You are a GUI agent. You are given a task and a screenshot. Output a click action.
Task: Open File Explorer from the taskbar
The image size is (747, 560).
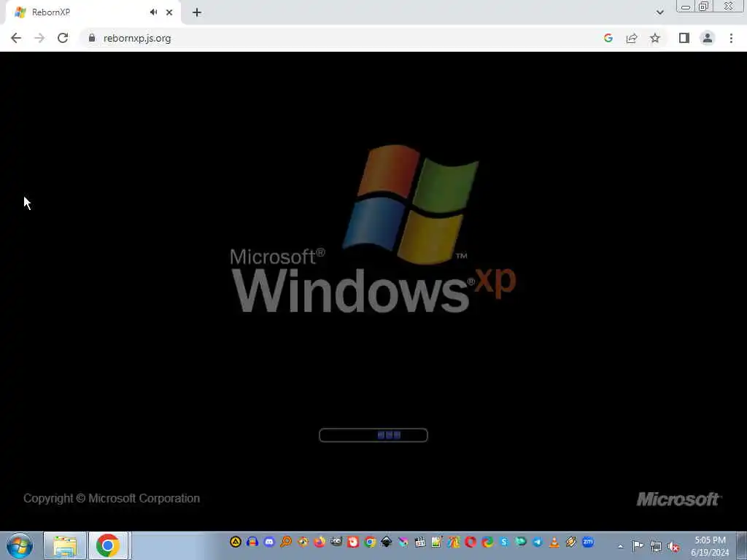65,545
